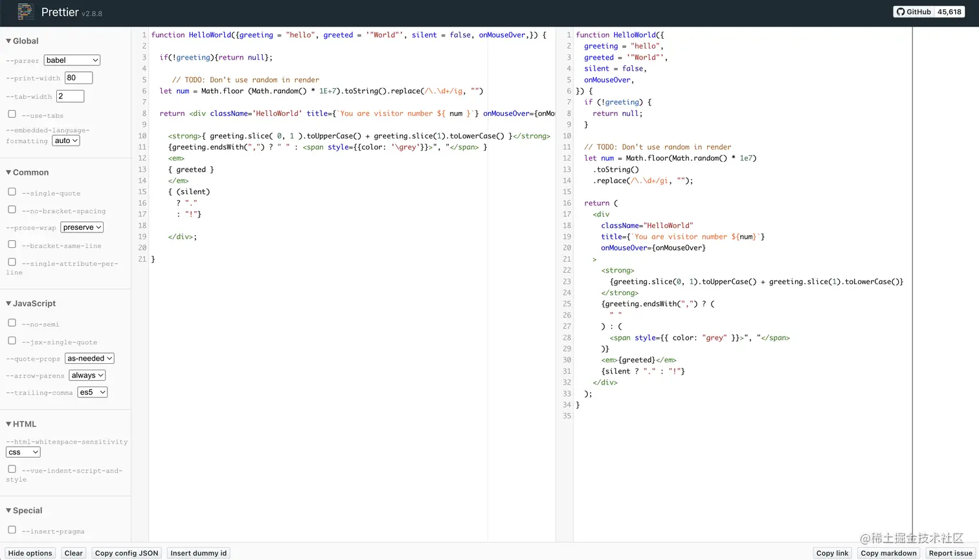Click output line with span style color grey
Screen dimensions: 979x560
click(700, 338)
